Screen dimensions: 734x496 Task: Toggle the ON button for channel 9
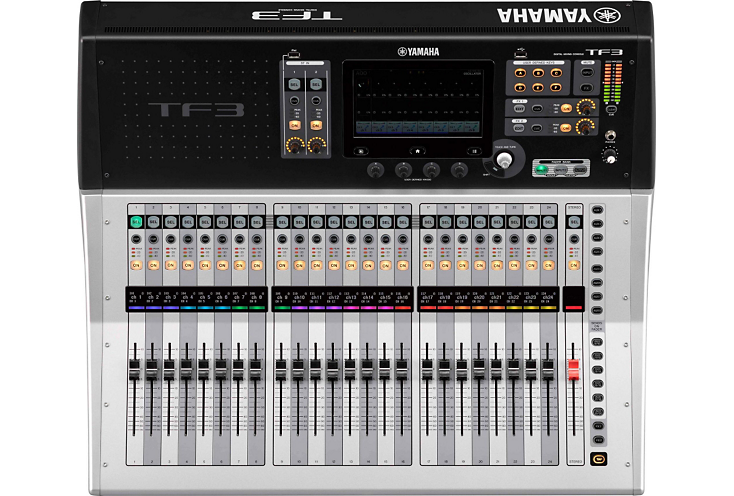[282, 265]
